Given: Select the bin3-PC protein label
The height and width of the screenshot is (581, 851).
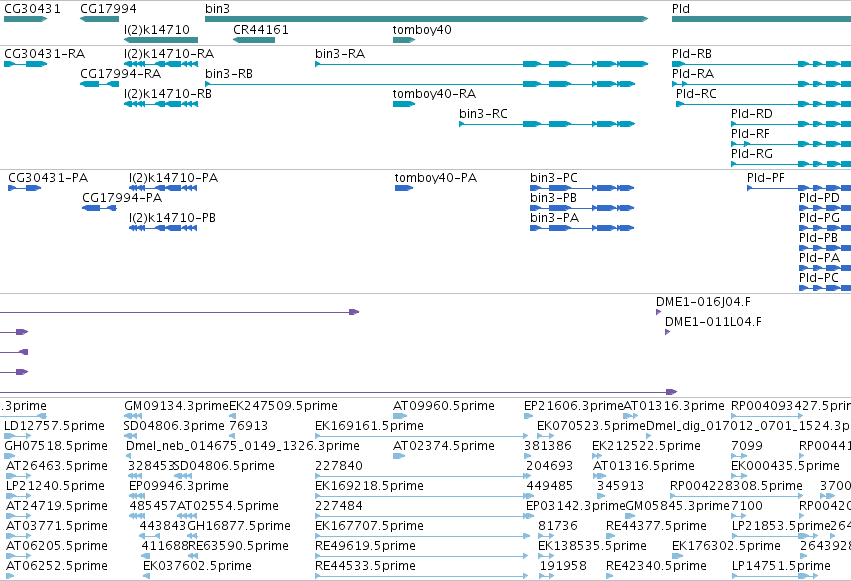Looking at the screenshot, I should coord(554,178).
